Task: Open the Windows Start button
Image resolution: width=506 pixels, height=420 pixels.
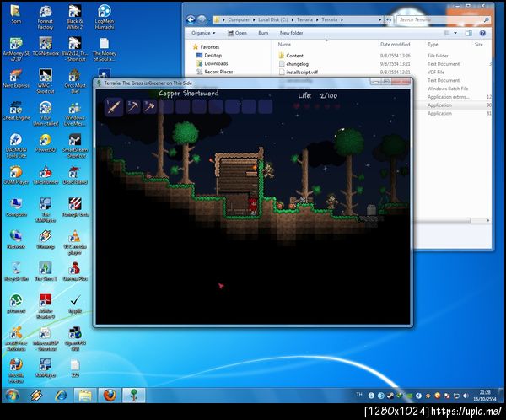Action: coord(13,396)
